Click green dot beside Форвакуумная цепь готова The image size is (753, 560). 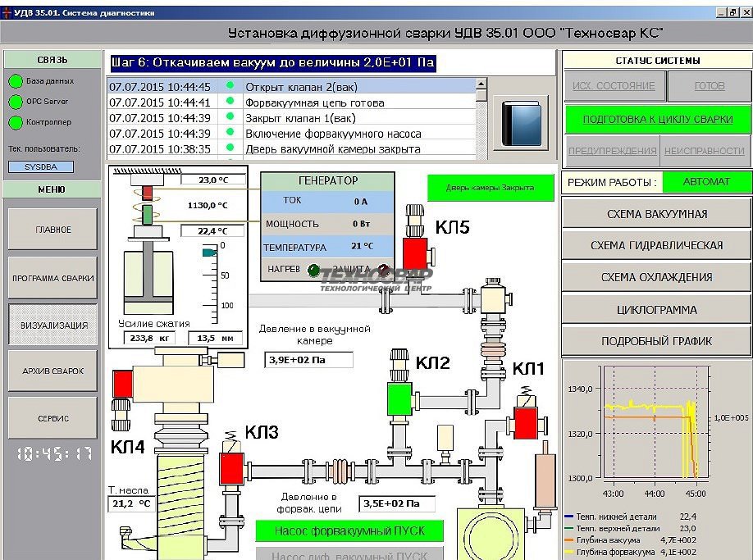[x=230, y=101]
